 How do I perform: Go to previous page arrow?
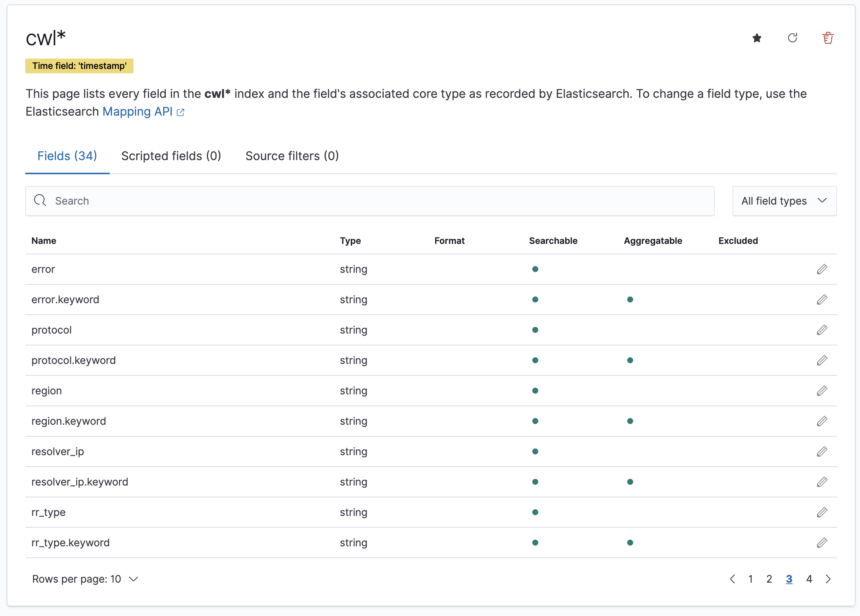(x=732, y=579)
